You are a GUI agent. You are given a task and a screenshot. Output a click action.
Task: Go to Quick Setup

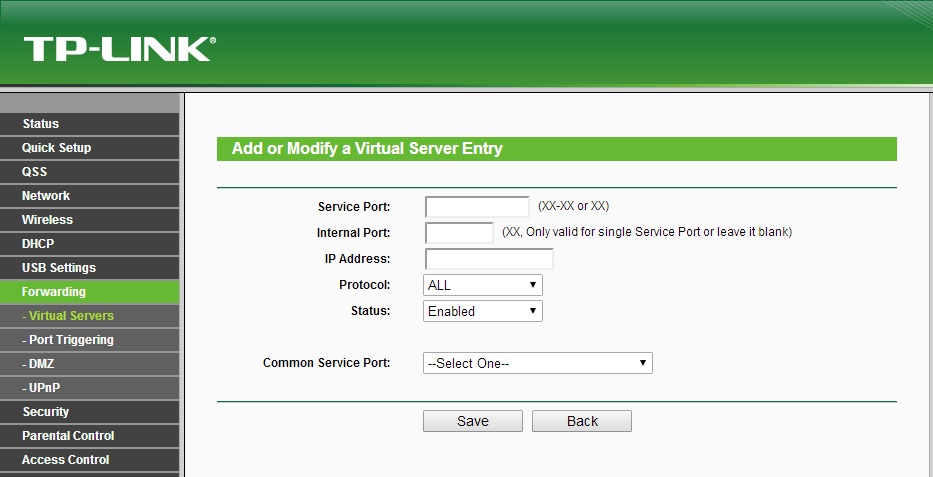pyautogui.click(x=56, y=148)
